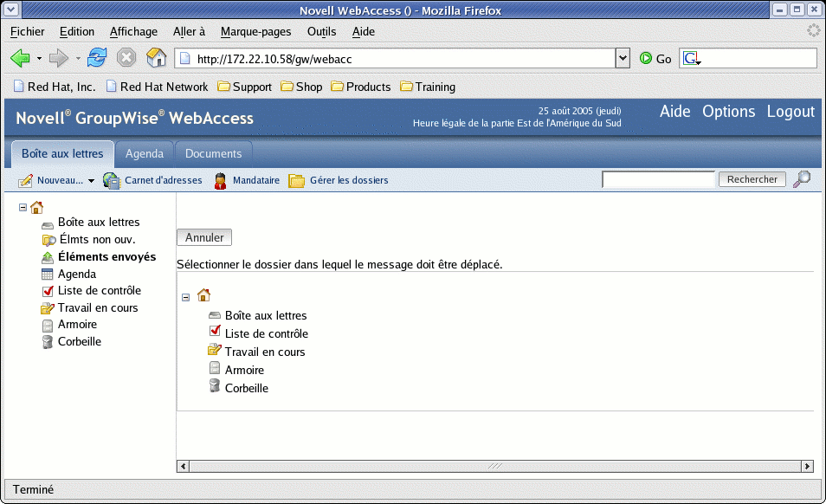Image resolution: width=826 pixels, height=504 pixels.
Task: Open the Nouveau dropdown menu
Action: [x=91, y=181]
